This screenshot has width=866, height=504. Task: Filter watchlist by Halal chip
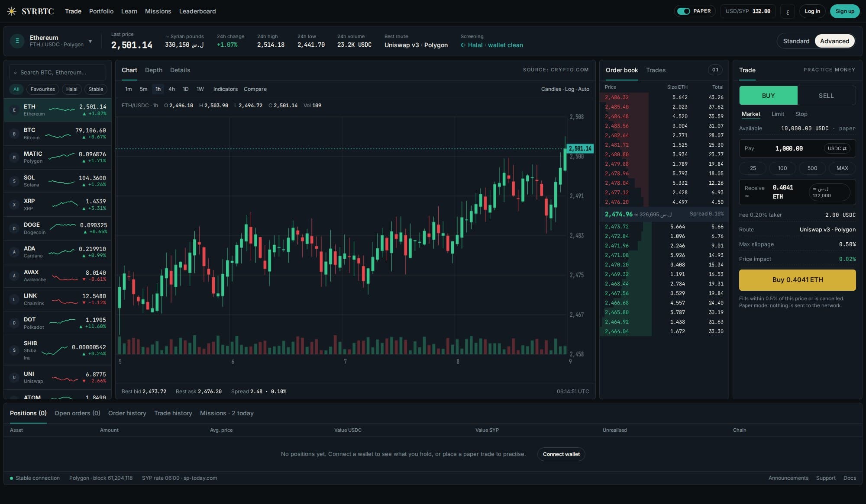pyautogui.click(x=72, y=89)
